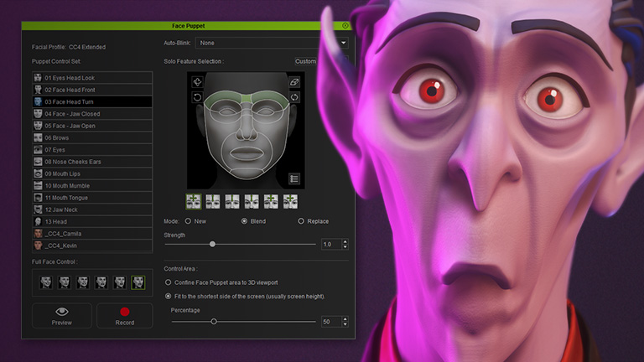
Task: Select Confine Face Puppet area to 3D viewport
Action: [169, 282]
